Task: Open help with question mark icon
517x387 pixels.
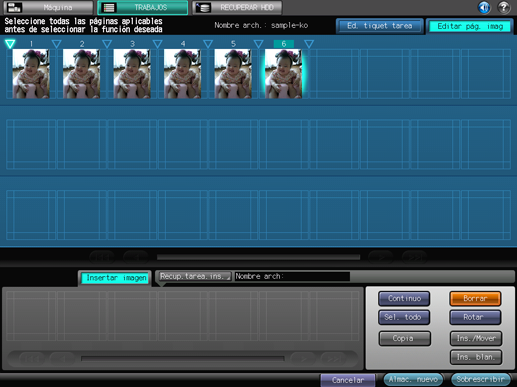Action: click(x=504, y=7)
